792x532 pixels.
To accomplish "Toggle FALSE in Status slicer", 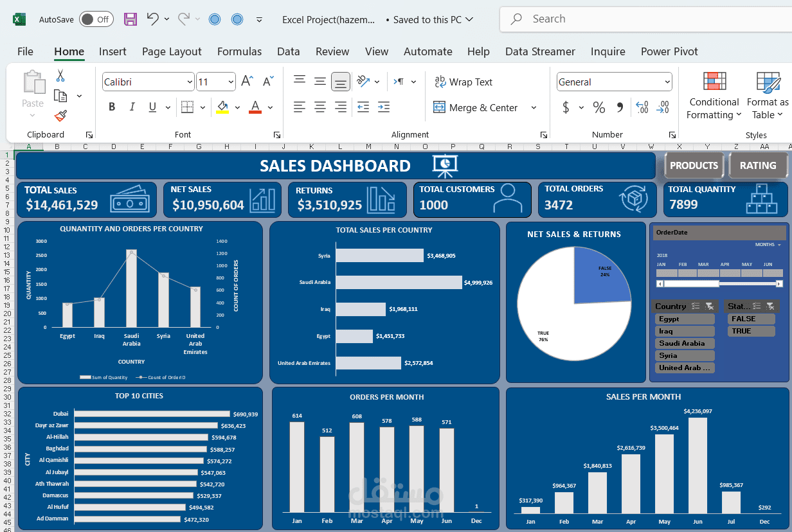I will 751,319.
